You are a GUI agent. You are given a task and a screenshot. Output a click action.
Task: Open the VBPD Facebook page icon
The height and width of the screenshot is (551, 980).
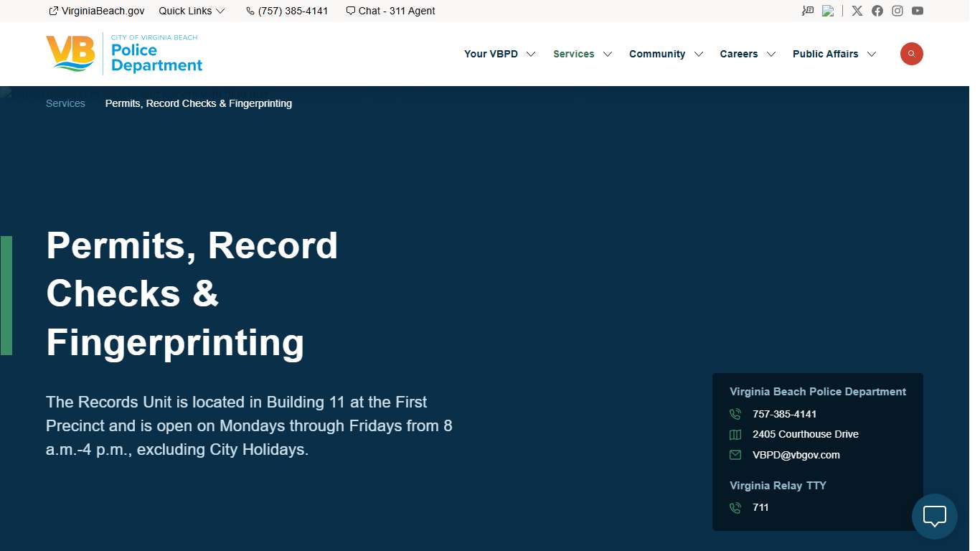click(x=877, y=10)
